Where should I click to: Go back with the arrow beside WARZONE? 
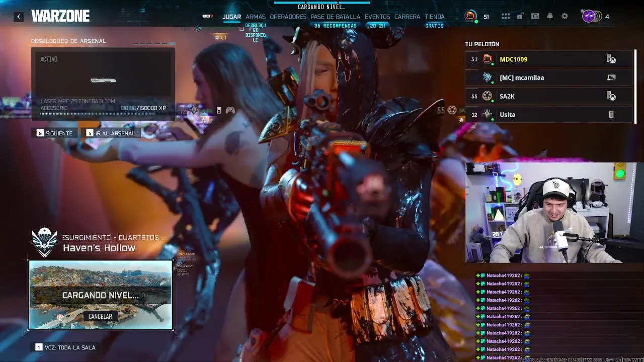point(19,17)
